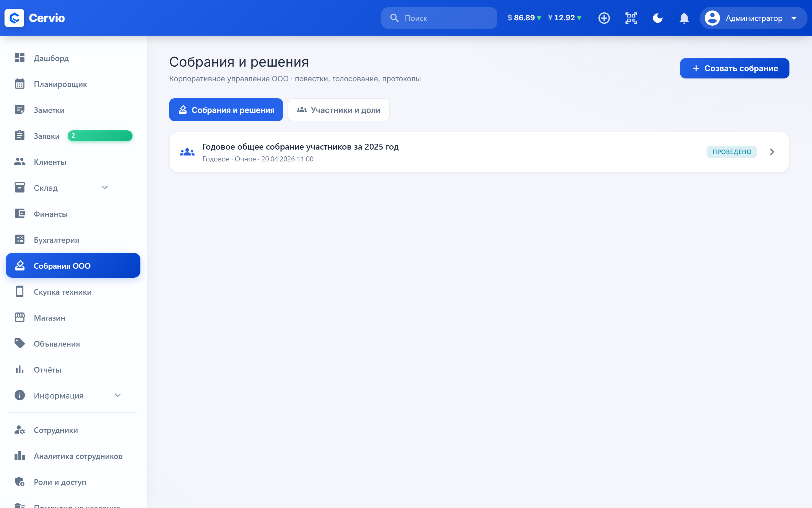Screen dimensions: 812x508
Task: Toggle dark mode moon icon
Action: coord(658,18)
